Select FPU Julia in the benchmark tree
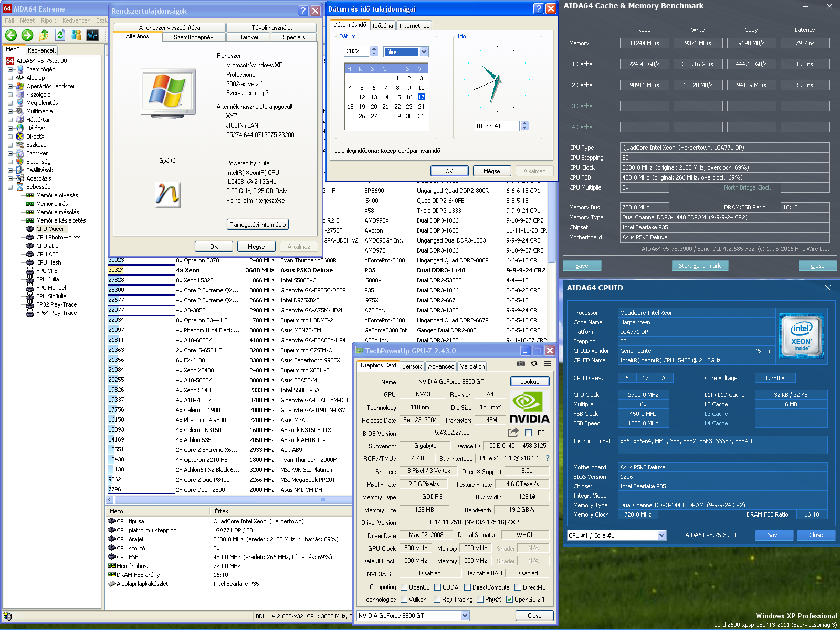The width and height of the screenshot is (840, 630). click(47, 279)
